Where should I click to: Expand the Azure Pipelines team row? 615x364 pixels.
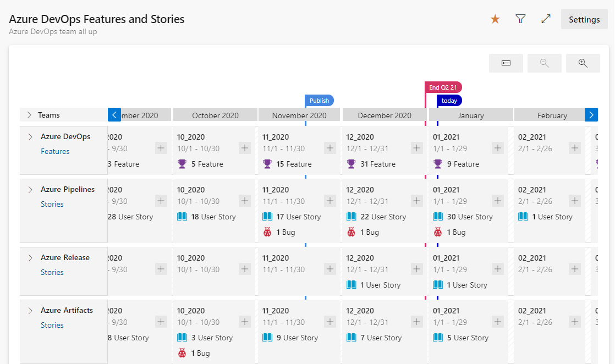(x=30, y=190)
